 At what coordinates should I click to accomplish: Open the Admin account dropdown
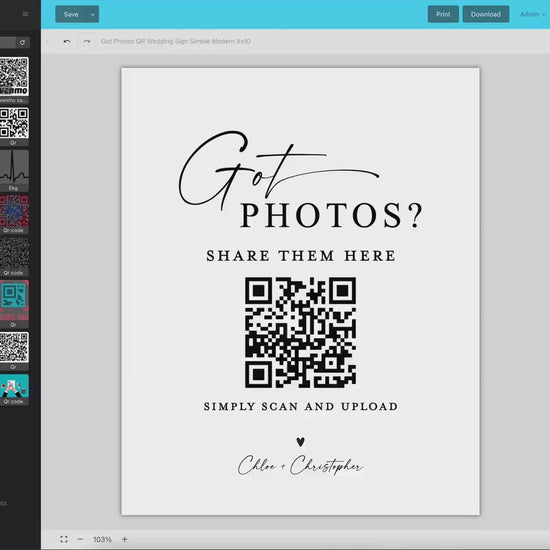click(533, 14)
